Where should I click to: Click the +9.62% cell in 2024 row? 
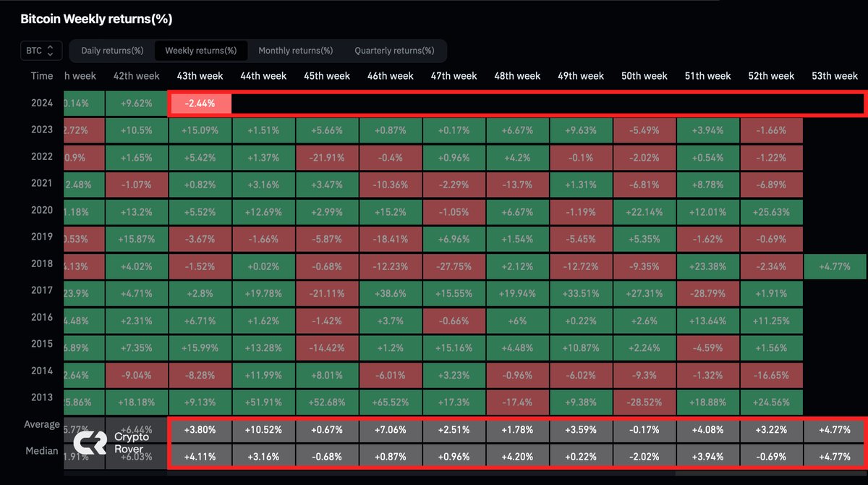(137, 104)
